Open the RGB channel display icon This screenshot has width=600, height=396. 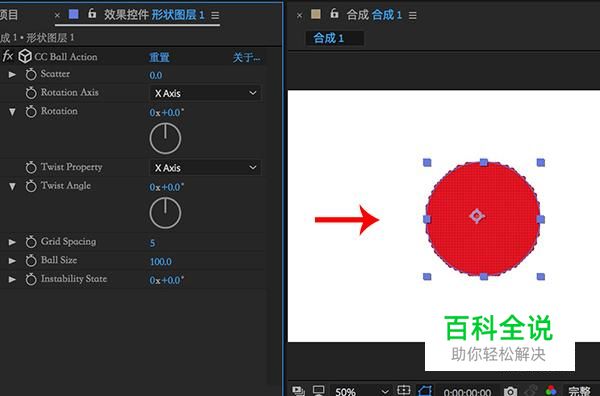[x=551, y=390]
